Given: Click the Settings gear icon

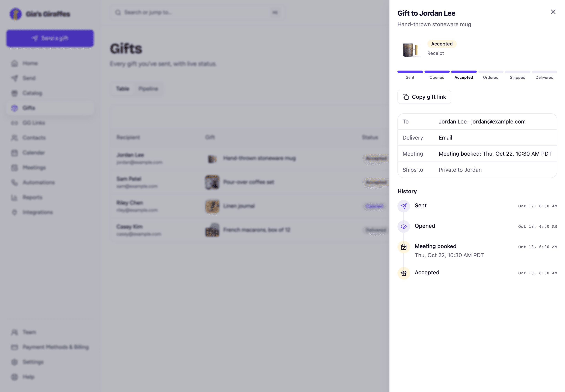Looking at the screenshot, I should [x=15, y=362].
